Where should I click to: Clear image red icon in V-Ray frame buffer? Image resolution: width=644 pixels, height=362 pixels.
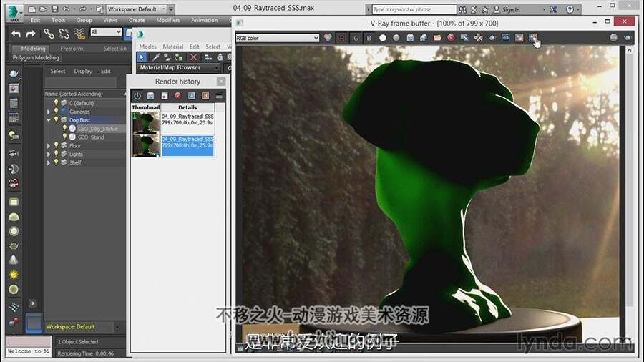pos(451,38)
